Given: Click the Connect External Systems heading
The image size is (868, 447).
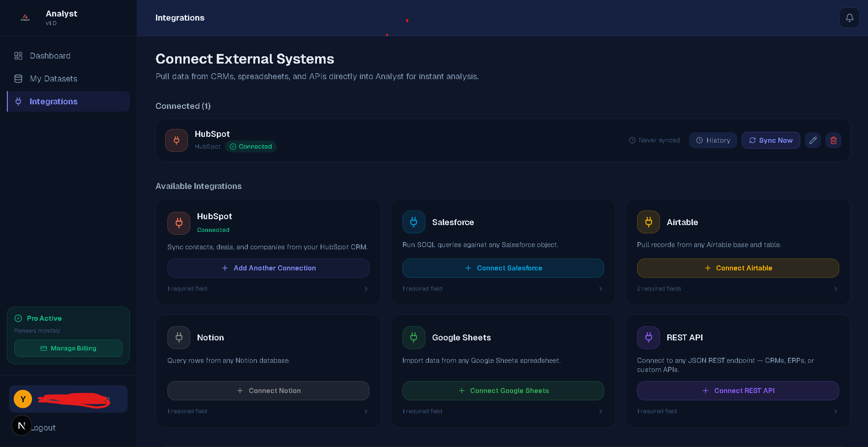Looking at the screenshot, I should point(245,59).
